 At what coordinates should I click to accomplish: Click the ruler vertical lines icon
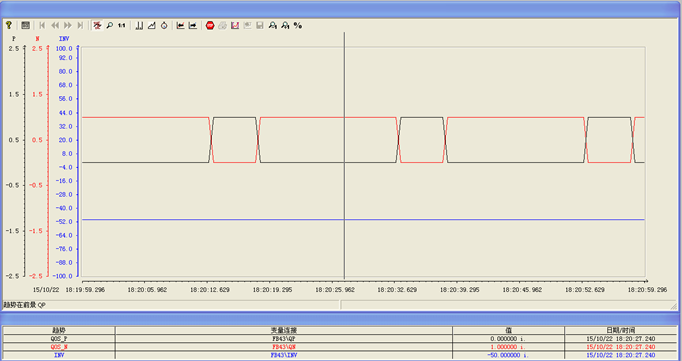(139, 26)
